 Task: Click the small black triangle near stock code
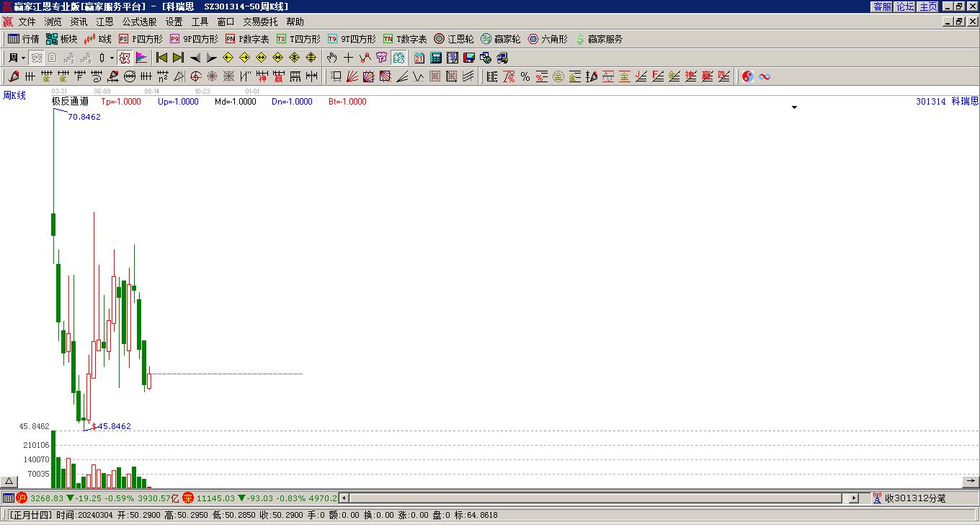point(794,107)
